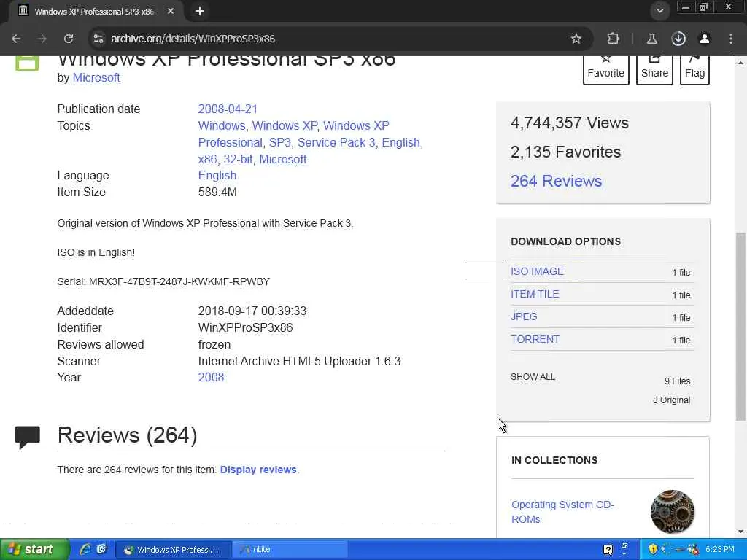
Task: Click the browser forward arrow
Action: tap(42, 39)
